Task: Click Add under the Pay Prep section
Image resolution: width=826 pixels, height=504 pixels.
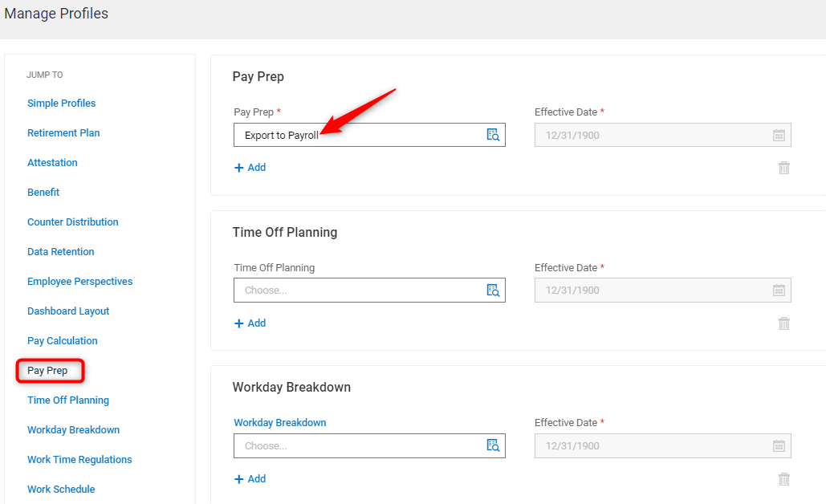Action: point(250,167)
